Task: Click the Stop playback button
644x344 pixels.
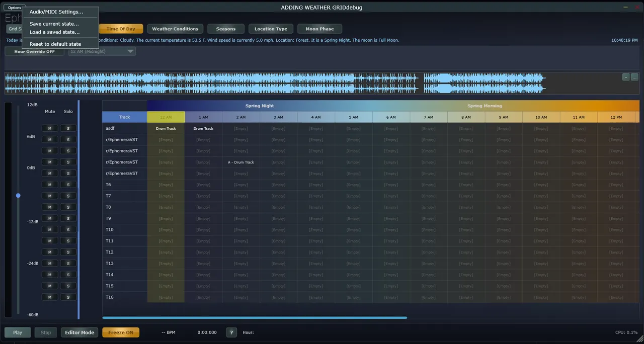Action: pyautogui.click(x=46, y=332)
